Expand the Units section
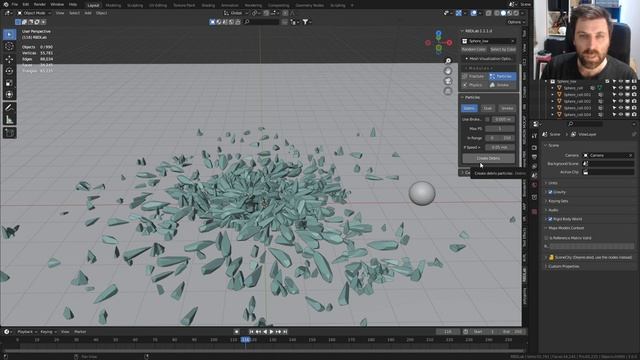 point(553,183)
